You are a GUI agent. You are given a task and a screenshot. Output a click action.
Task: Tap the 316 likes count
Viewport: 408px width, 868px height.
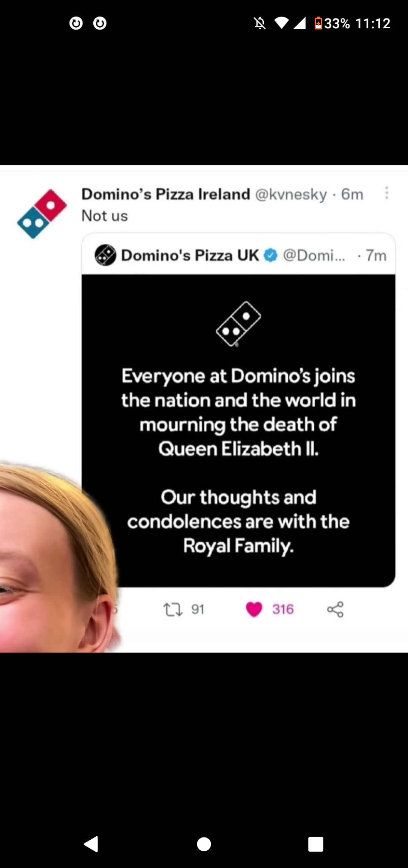click(283, 609)
